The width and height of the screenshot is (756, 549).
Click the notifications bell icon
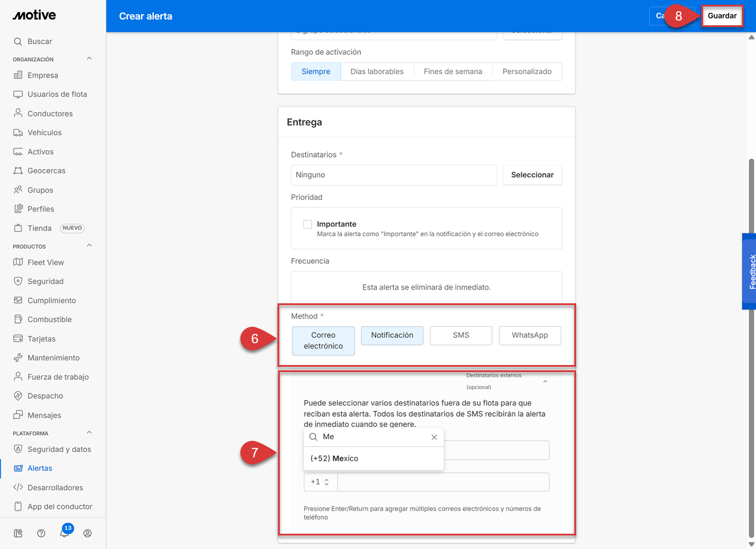65,533
